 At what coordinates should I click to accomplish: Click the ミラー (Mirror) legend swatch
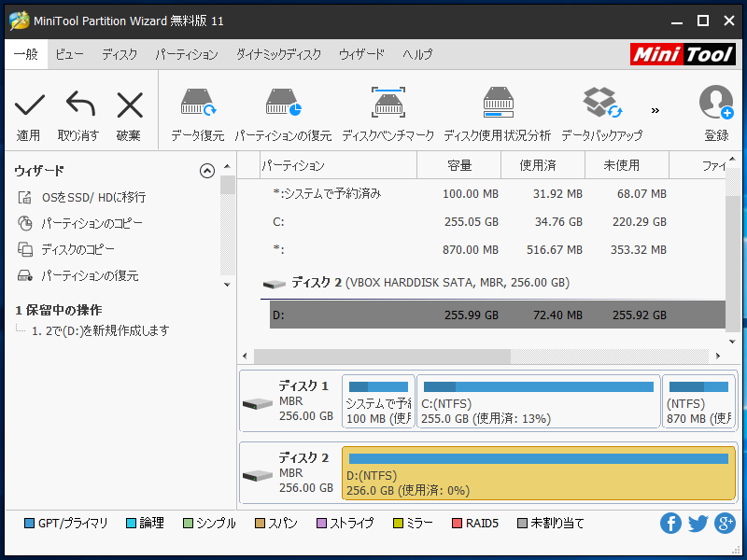click(x=398, y=524)
